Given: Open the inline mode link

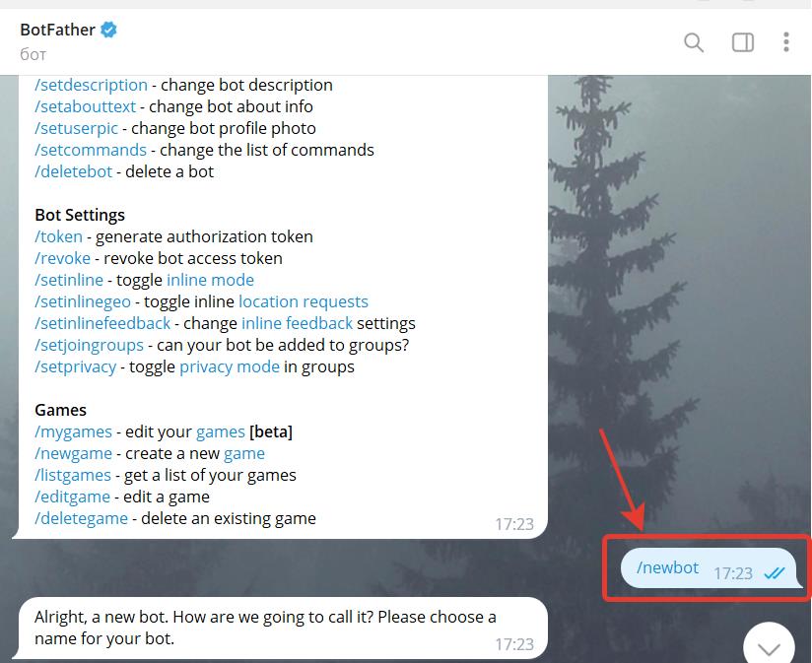Looking at the screenshot, I should pos(210,280).
